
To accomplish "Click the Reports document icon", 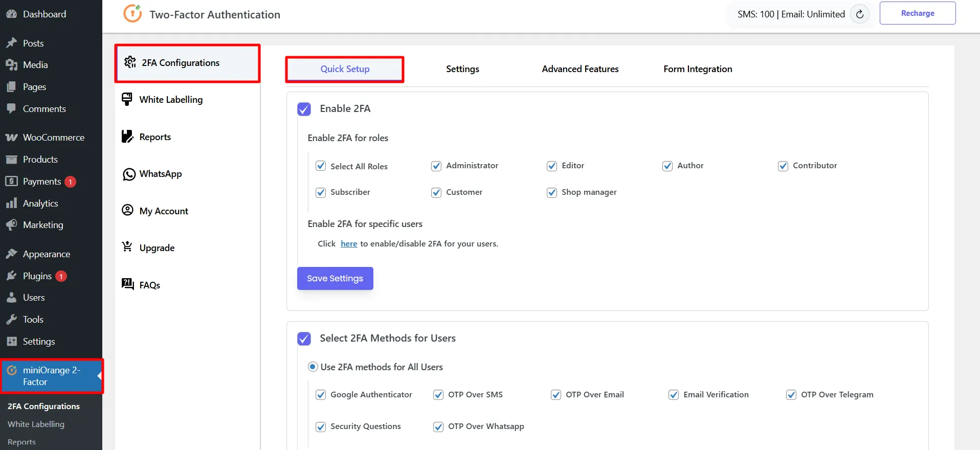I will coord(127,137).
